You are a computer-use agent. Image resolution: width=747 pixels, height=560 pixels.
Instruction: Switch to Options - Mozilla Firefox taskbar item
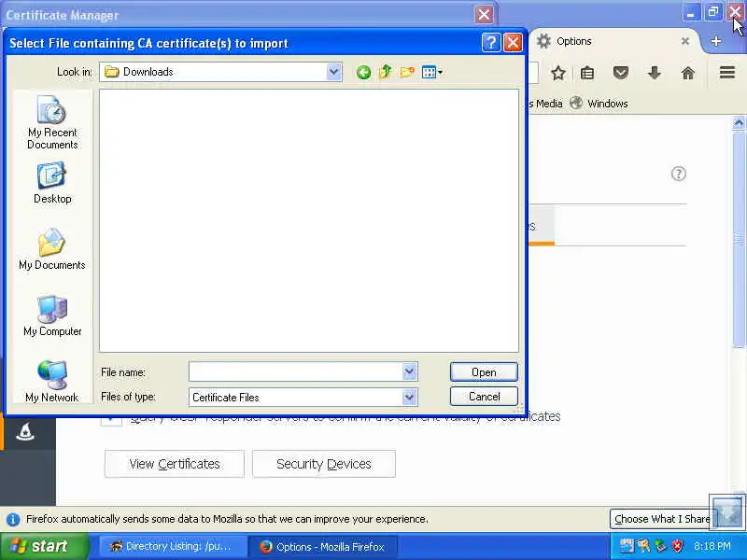(x=322, y=547)
